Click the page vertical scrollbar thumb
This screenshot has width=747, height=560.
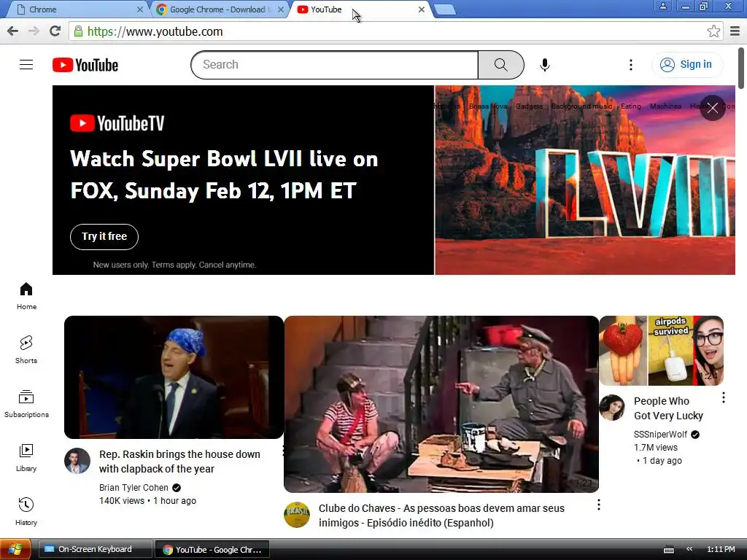(x=741, y=68)
